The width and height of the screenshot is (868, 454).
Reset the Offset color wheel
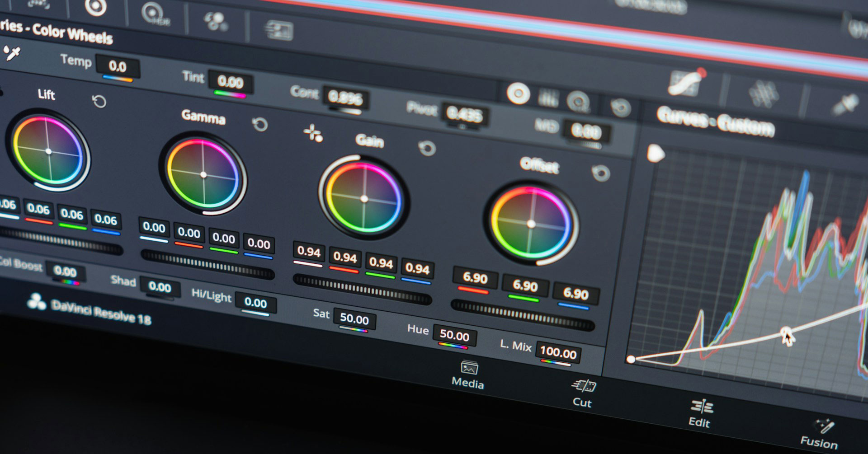[601, 173]
